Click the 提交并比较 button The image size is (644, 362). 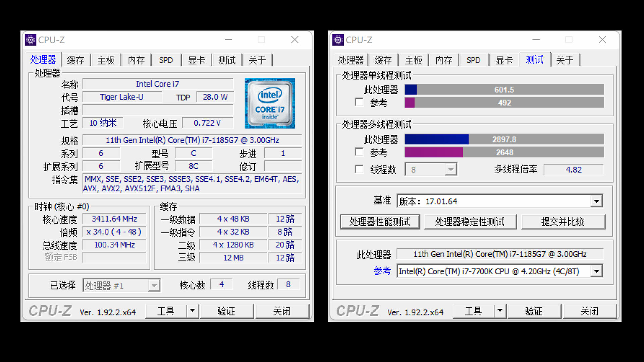563,222
